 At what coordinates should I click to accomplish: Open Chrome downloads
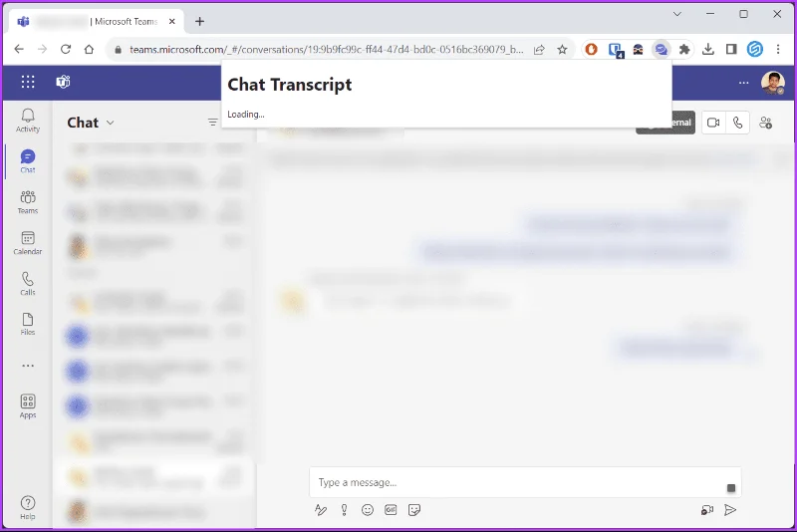(x=707, y=49)
